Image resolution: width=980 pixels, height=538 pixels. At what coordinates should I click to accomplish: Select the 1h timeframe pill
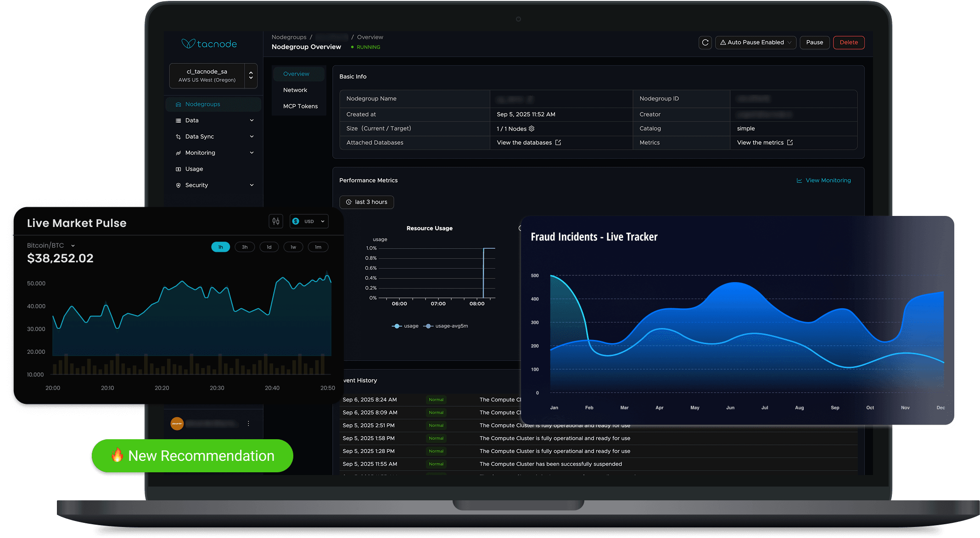tap(220, 247)
